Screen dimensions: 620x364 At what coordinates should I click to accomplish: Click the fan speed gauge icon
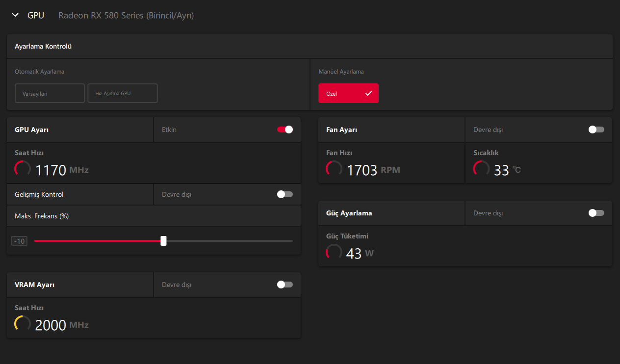(x=334, y=169)
